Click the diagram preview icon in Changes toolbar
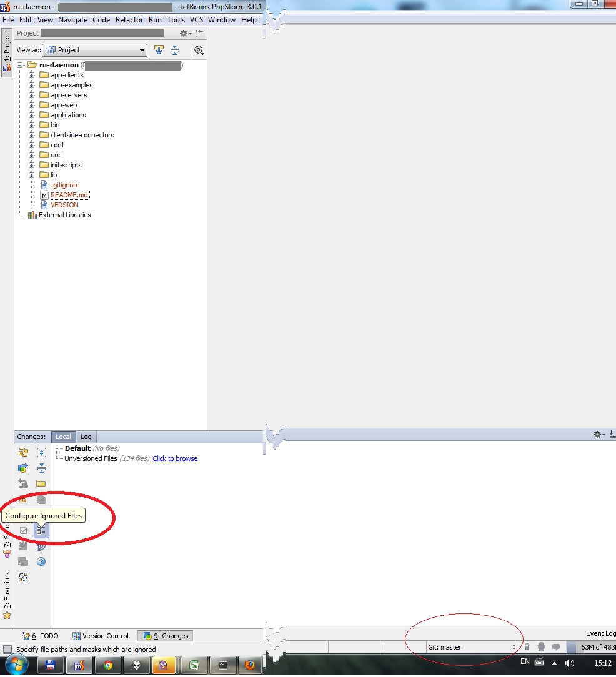The height and width of the screenshot is (677, 616). coord(23,577)
